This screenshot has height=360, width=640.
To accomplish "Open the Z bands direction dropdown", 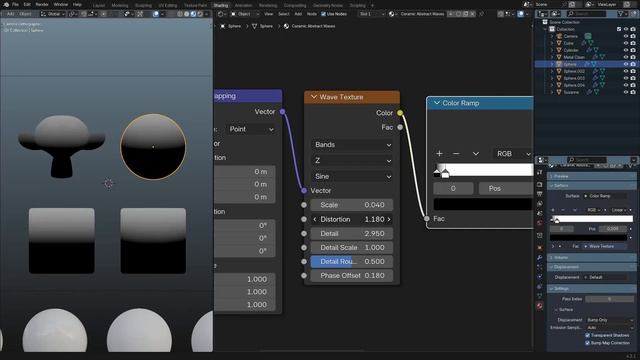I will pos(352,160).
